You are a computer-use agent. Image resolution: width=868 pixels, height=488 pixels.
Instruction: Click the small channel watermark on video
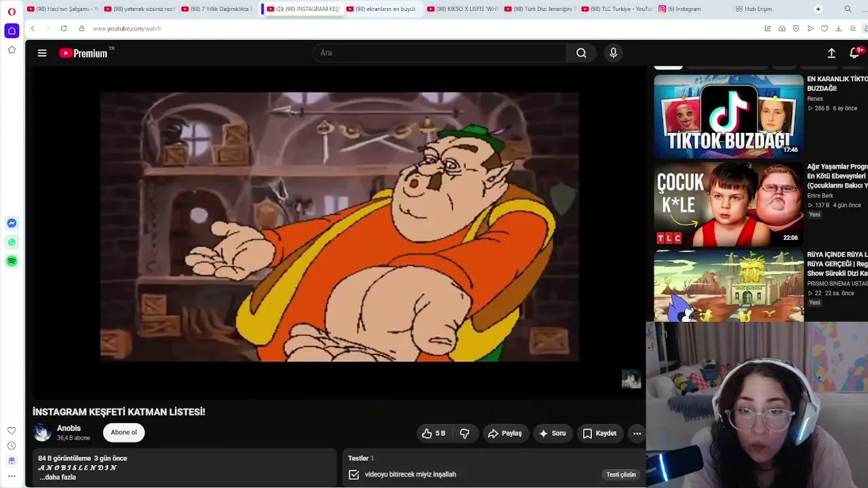pos(631,379)
